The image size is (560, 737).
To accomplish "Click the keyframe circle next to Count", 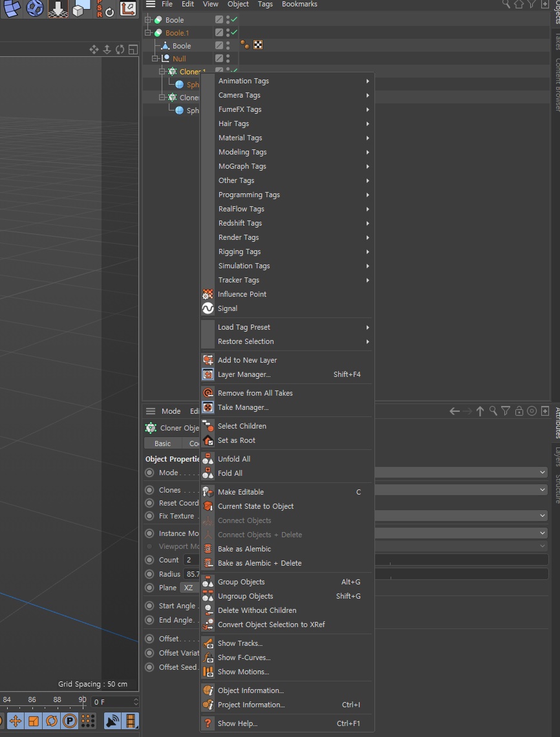I will (149, 560).
